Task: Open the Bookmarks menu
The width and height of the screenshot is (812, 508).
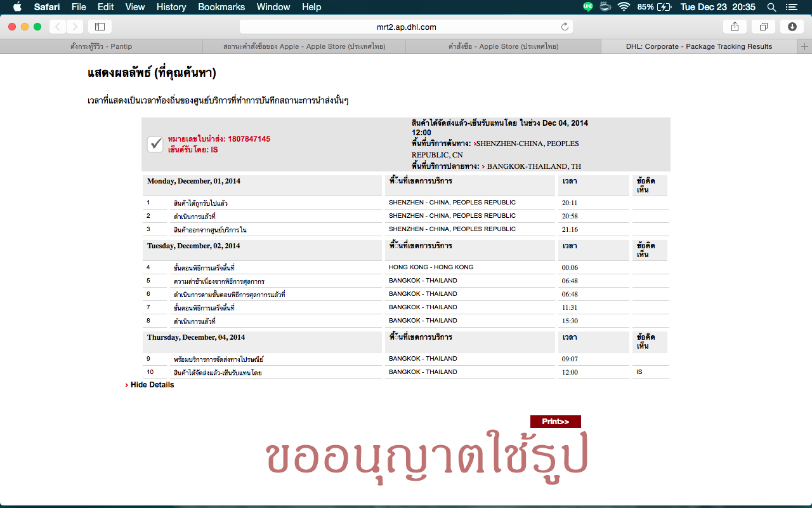Action: coord(221,7)
